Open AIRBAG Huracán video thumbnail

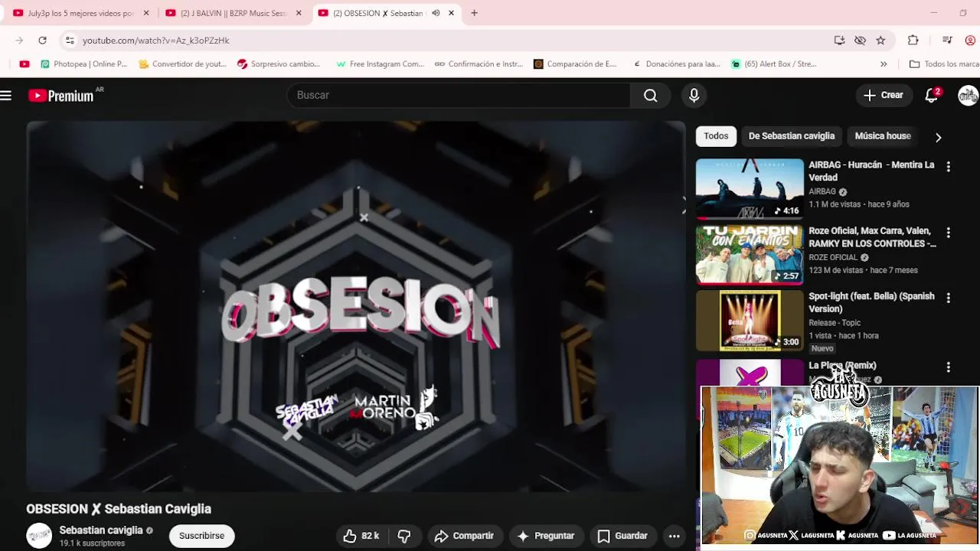tap(750, 189)
